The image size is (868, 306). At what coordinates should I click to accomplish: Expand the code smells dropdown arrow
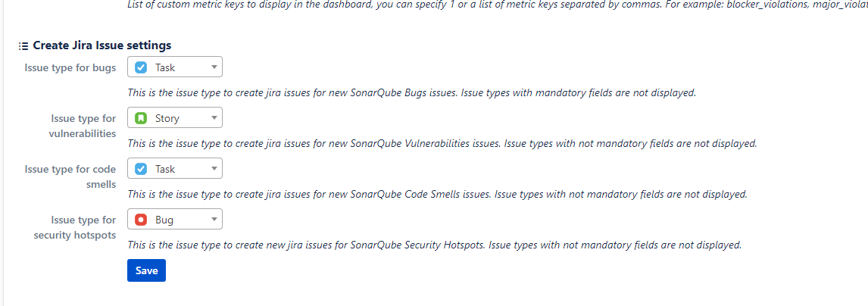[x=214, y=169]
